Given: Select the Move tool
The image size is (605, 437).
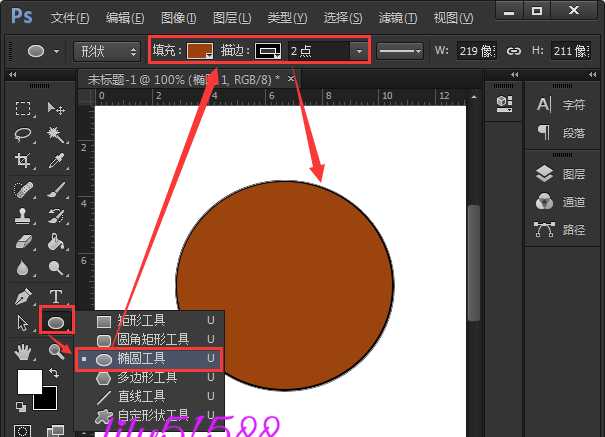Looking at the screenshot, I should (x=56, y=109).
